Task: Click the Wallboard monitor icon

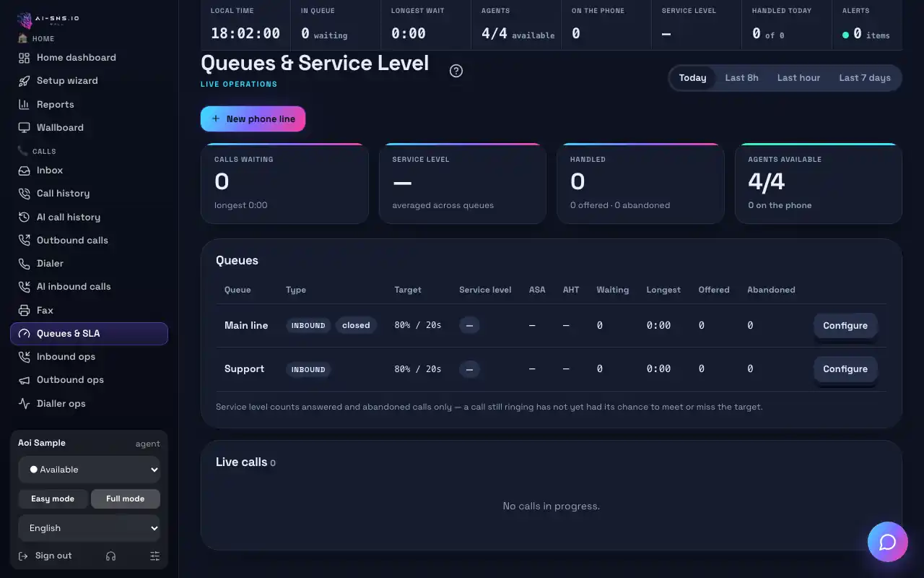Action: tap(24, 128)
